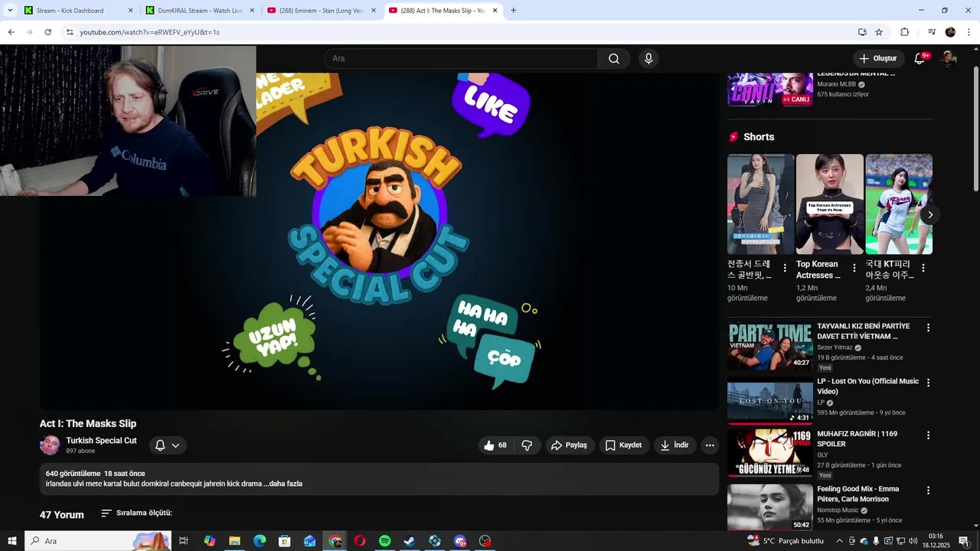Open options for MUHAFIZ RAGNİR video

[928, 435]
